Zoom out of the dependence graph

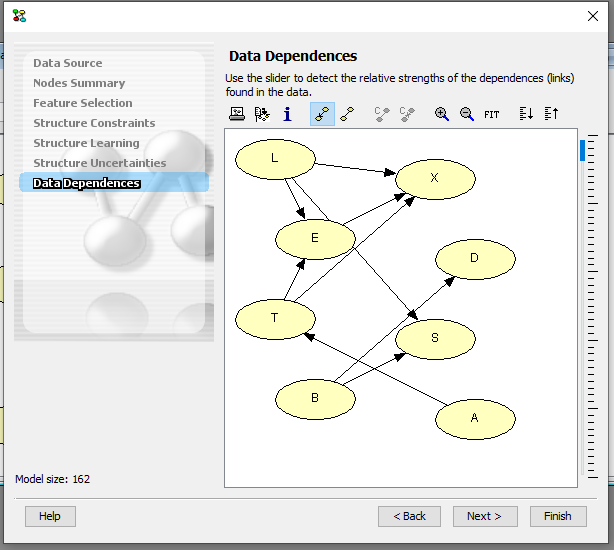466,114
